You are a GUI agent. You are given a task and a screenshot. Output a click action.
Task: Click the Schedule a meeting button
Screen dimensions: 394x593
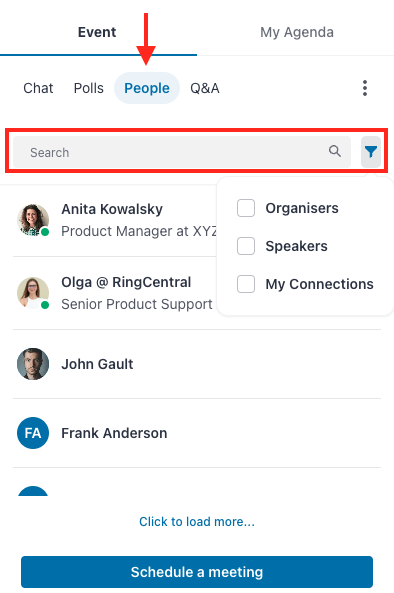click(197, 572)
